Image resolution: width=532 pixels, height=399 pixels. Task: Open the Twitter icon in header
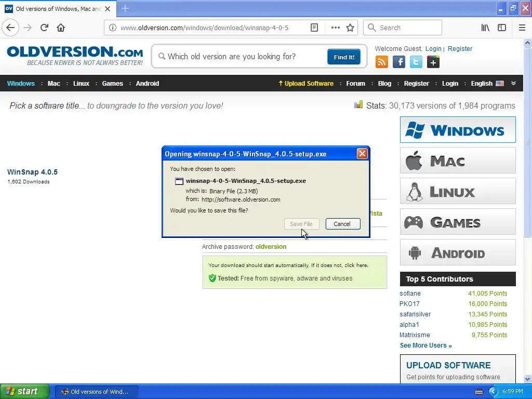[x=416, y=62]
